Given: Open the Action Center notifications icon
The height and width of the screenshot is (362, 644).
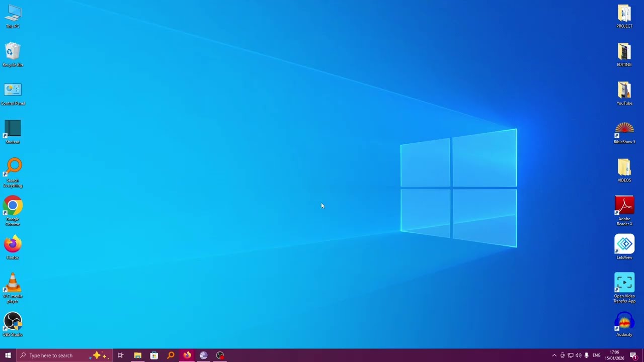Looking at the screenshot, I should point(634,355).
